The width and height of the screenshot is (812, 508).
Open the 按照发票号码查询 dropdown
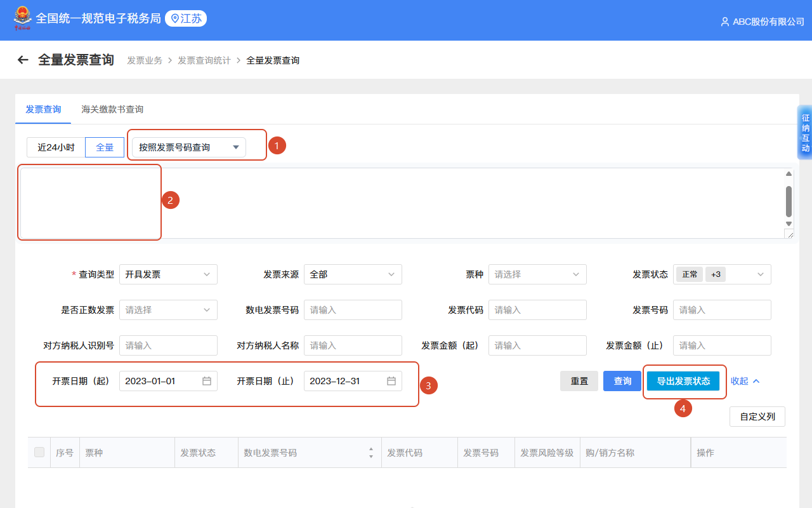(187, 147)
